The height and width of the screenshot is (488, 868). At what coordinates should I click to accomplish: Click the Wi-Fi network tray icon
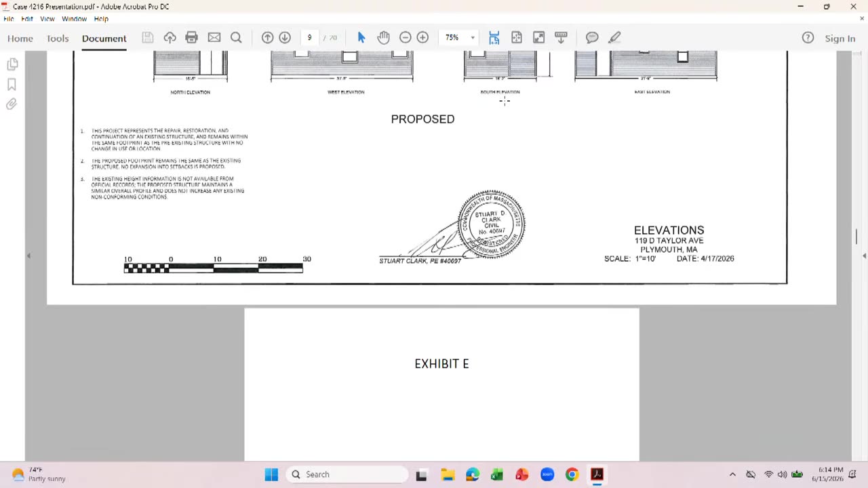[x=768, y=474]
